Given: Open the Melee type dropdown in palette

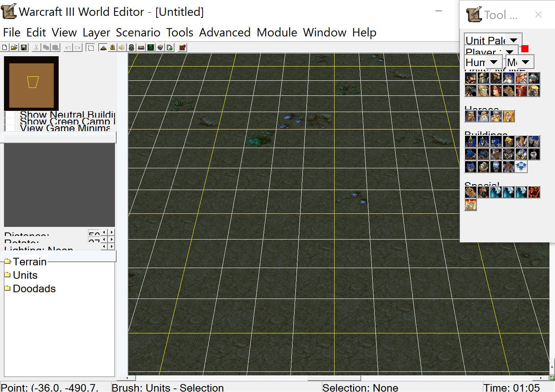Looking at the screenshot, I should point(525,62).
